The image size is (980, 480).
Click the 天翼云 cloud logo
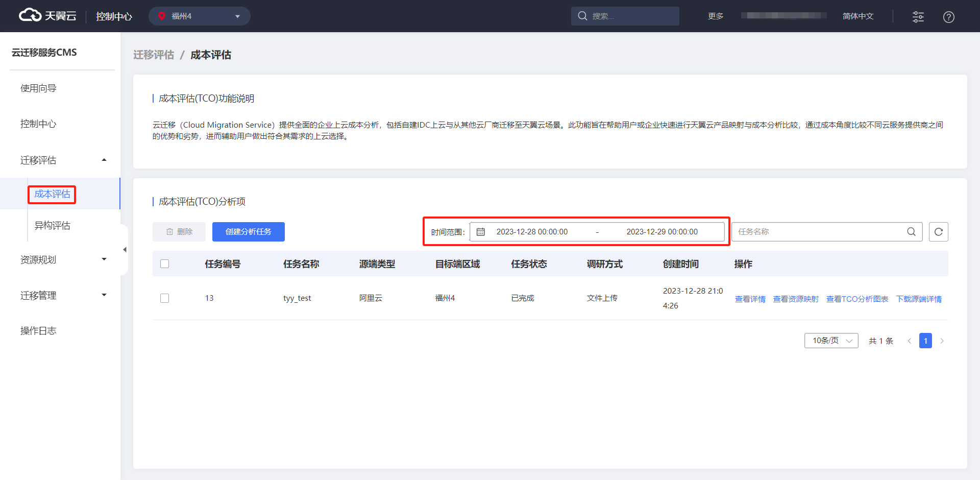coord(47,16)
